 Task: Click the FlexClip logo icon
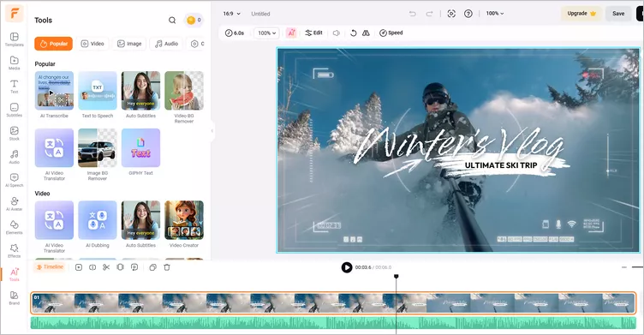point(15,14)
